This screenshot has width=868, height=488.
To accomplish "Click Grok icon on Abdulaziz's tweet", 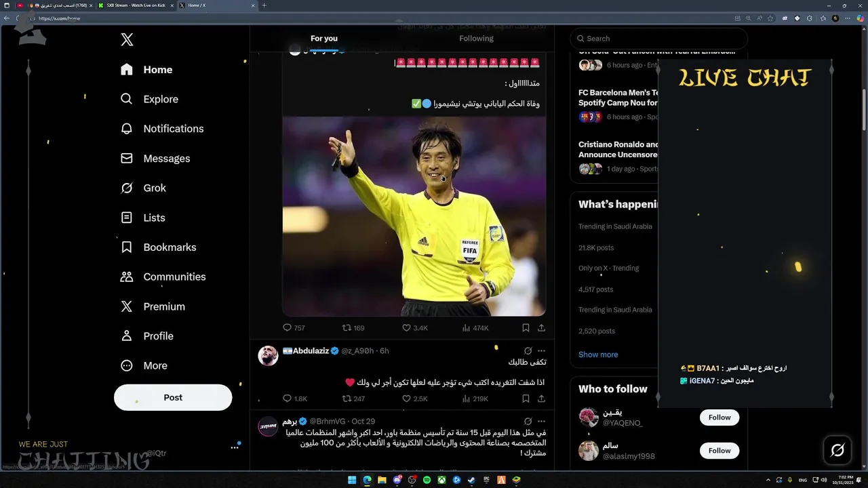I will point(528,351).
